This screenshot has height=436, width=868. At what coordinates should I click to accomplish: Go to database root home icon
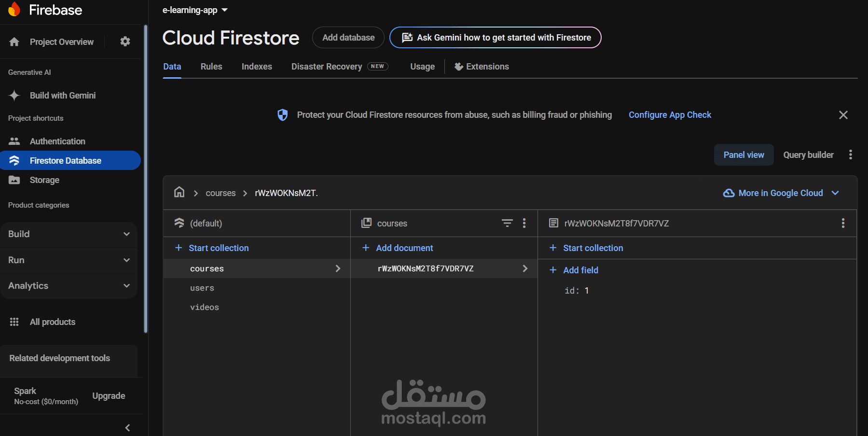click(179, 192)
